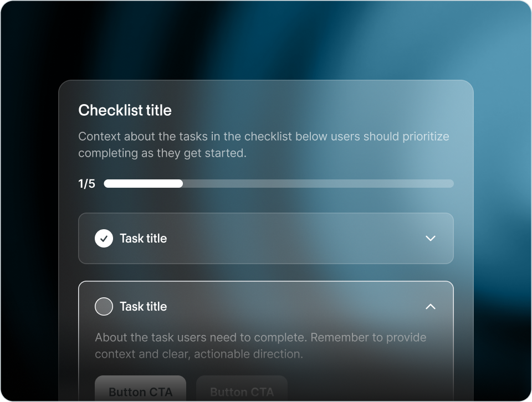
Task: Click the completed task's Task title label
Action: pos(143,239)
